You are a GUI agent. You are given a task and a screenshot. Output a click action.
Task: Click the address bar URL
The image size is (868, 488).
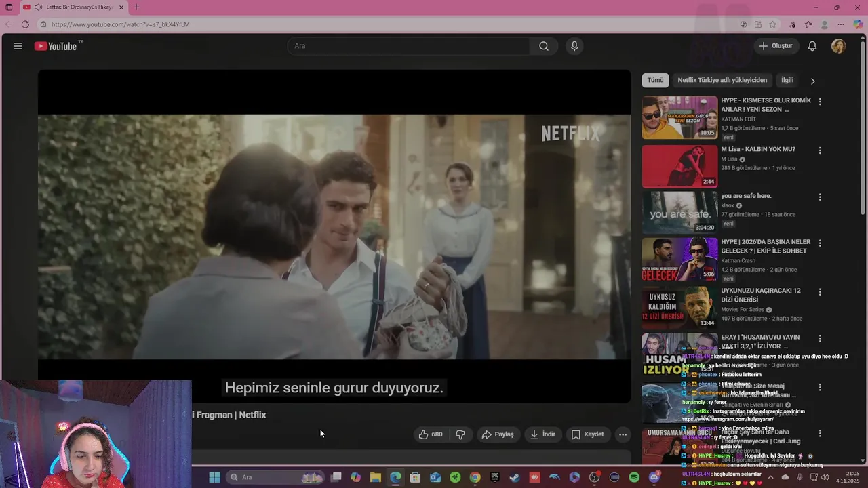click(121, 24)
